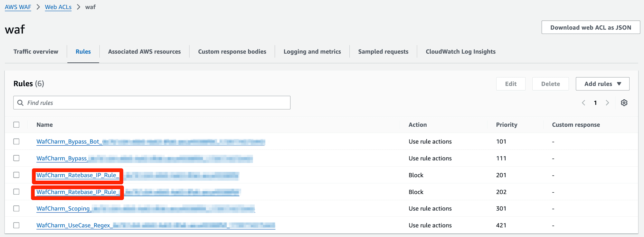Click the Block action for priority 201
Viewport: 644px width, 237px height.
click(x=416, y=175)
